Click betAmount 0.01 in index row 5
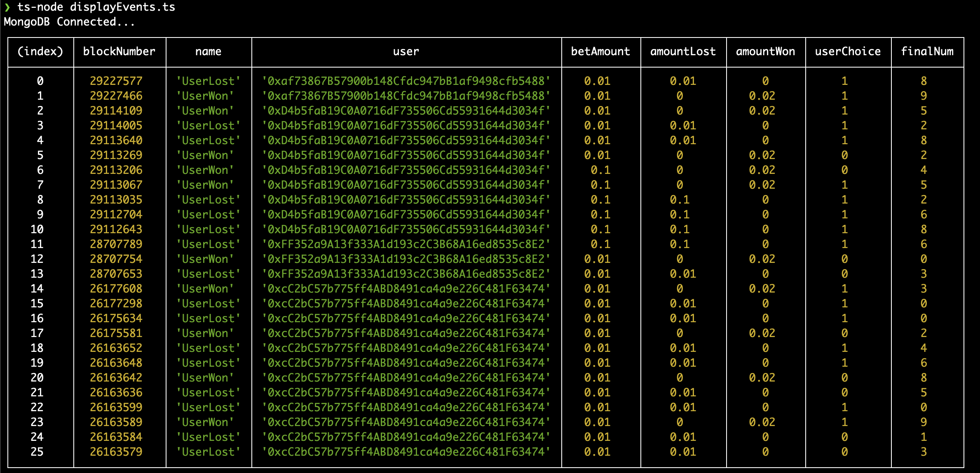 (597, 155)
